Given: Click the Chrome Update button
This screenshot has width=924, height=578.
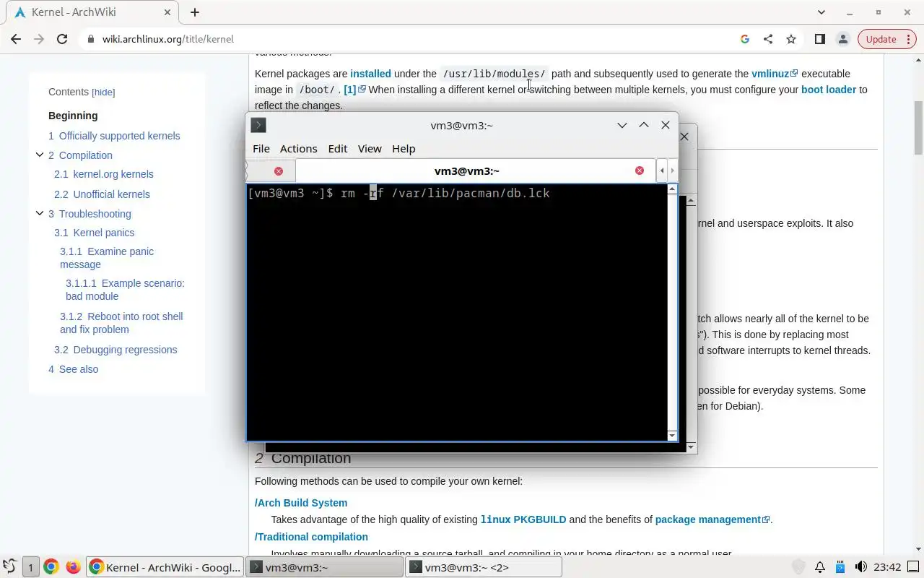Looking at the screenshot, I should coord(881,39).
